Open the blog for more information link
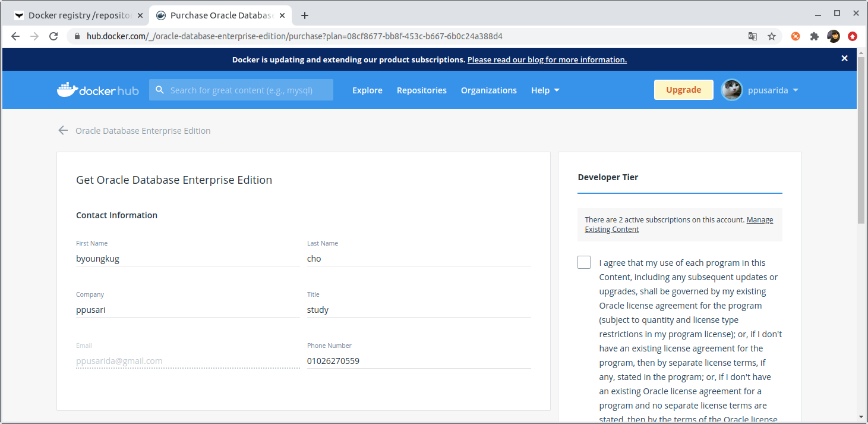Viewport: 868px width, 424px height. [x=547, y=59]
